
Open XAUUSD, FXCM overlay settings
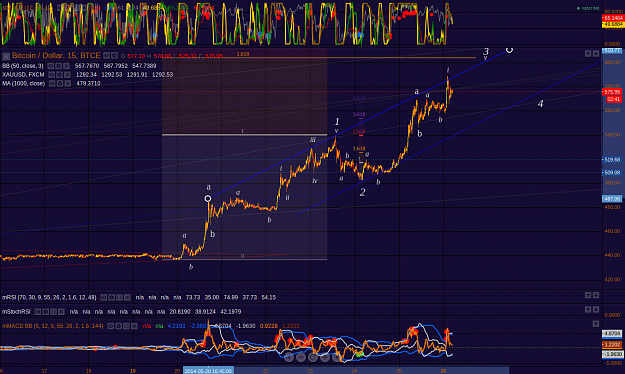click(x=60, y=75)
